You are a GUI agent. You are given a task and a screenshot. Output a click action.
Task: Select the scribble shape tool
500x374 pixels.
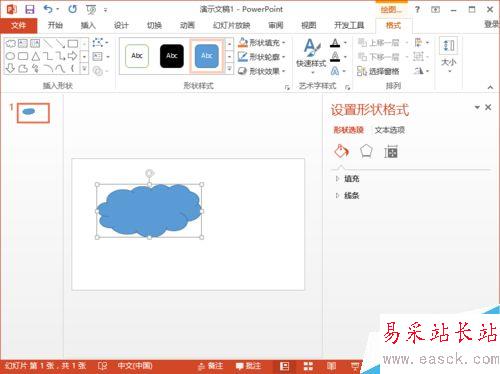pyautogui.click(x=35, y=68)
